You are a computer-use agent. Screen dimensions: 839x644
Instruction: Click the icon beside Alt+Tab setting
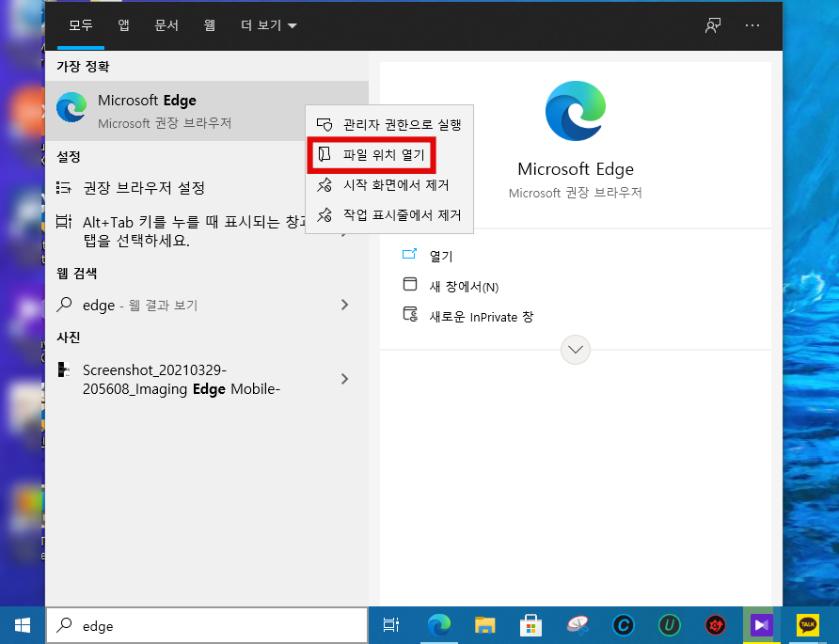tap(64, 222)
